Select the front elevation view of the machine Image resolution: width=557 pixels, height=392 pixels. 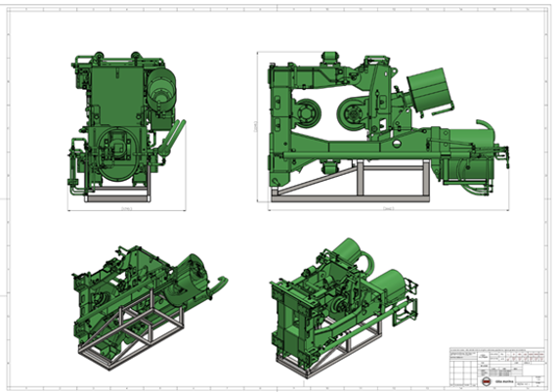pos(127,127)
